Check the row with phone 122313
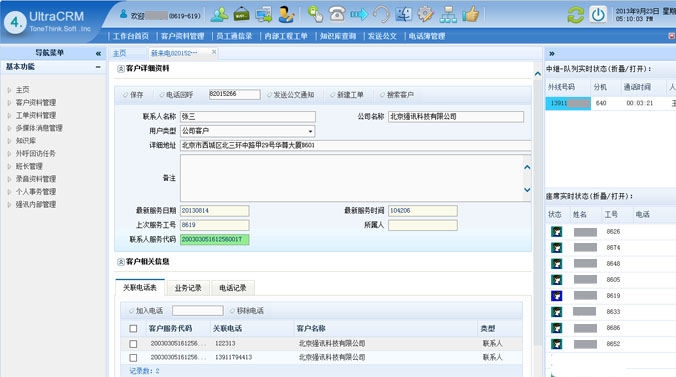This screenshot has width=676, height=377. pos(133,344)
